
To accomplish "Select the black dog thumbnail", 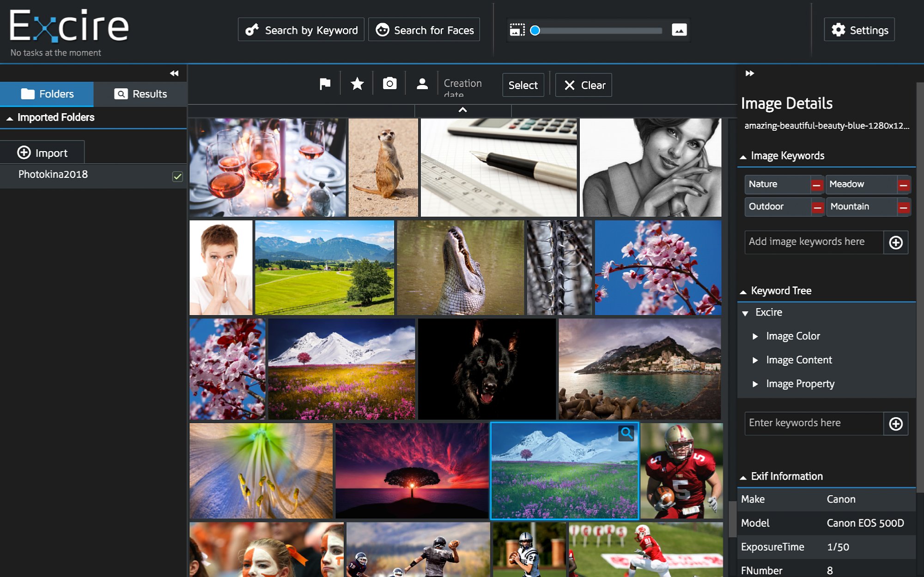I will pyautogui.click(x=487, y=369).
